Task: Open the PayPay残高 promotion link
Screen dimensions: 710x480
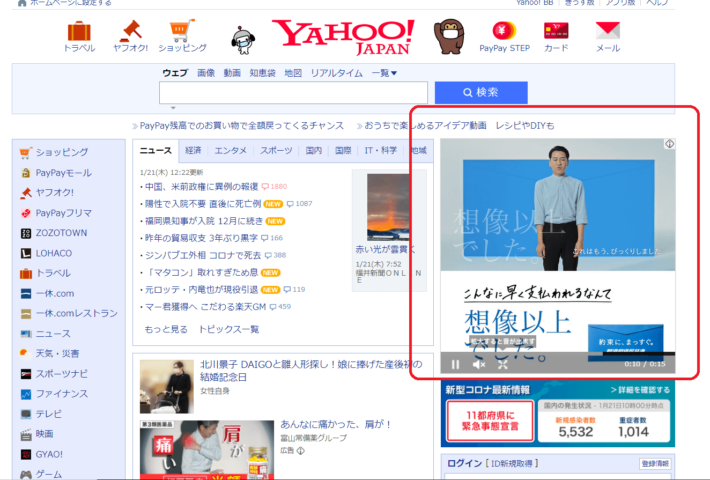Action: tap(241, 125)
